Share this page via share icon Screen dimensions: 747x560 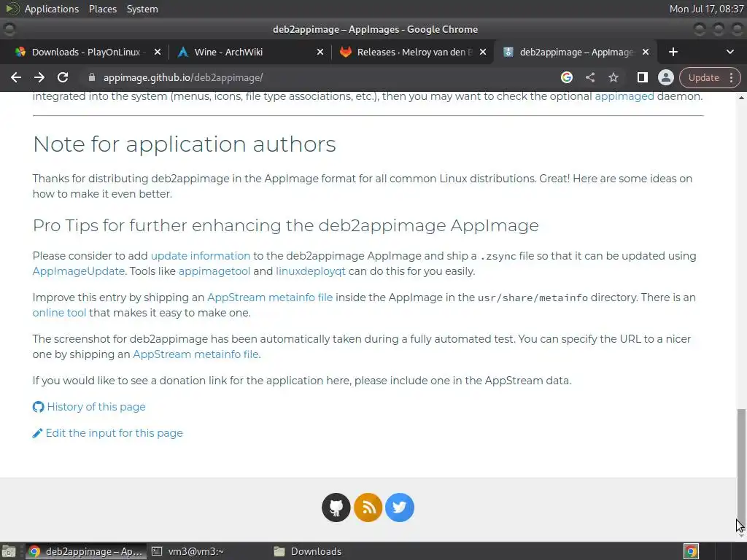589,77
